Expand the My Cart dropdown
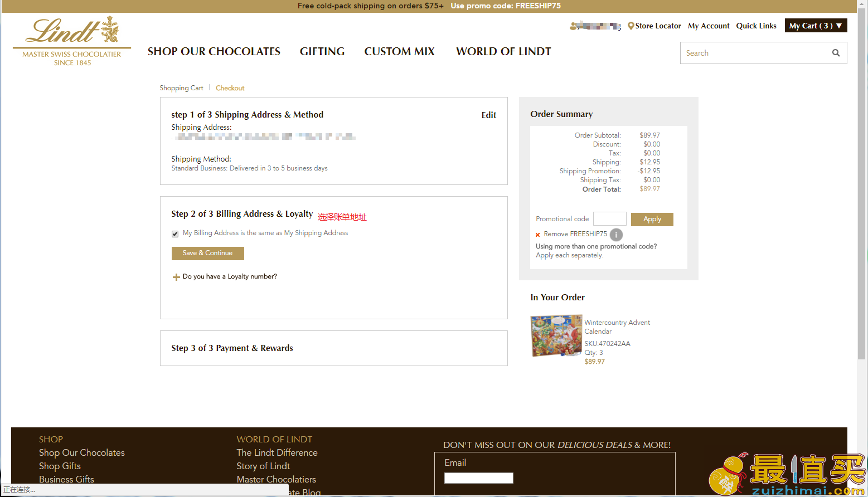Image resolution: width=868 pixels, height=497 pixels. pyautogui.click(x=816, y=26)
